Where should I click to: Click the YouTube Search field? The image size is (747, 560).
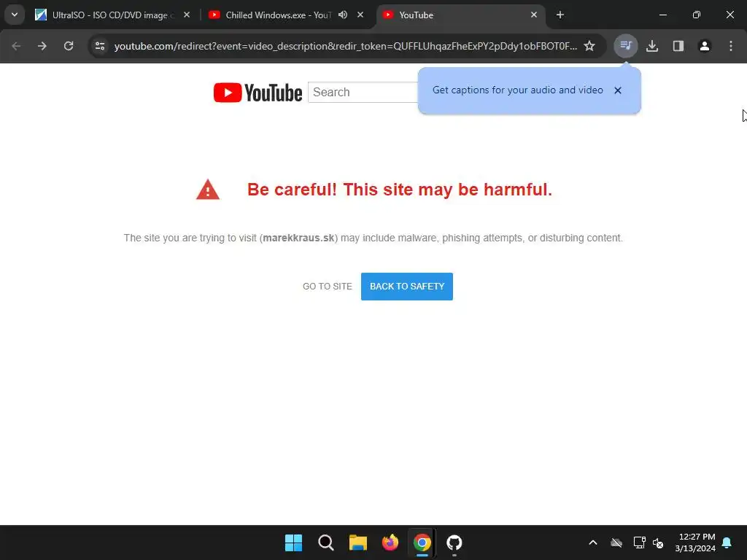pyautogui.click(x=363, y=93)
